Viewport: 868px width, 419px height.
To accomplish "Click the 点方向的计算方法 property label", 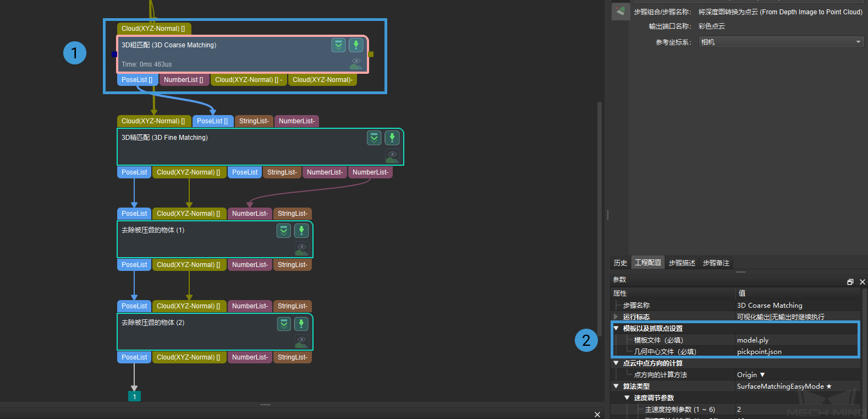I will coord(660,375).
